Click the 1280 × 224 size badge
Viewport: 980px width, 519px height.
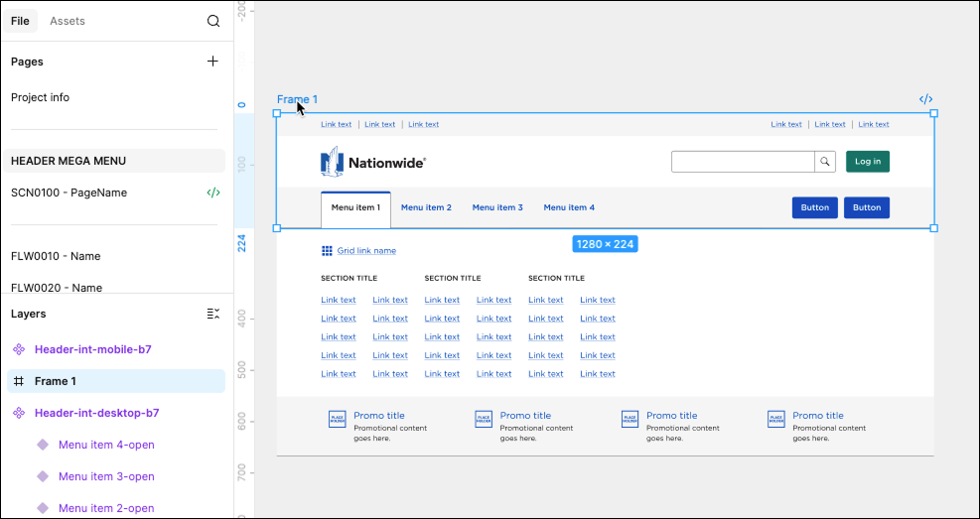pyautogui.click(x=605, y=244)
